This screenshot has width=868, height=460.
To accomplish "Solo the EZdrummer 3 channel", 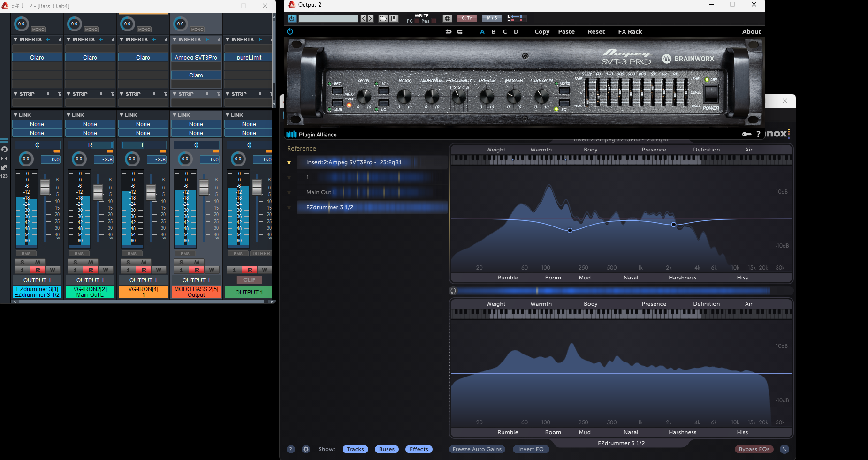I will point(22,262).
